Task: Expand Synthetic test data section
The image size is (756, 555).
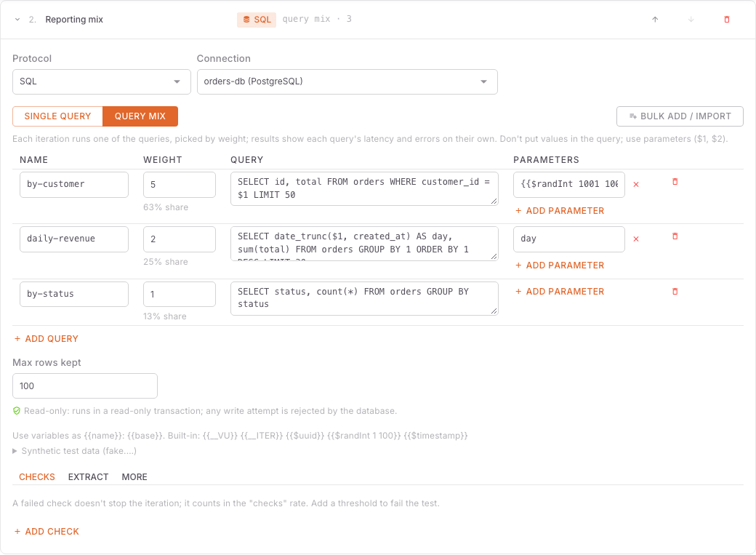Action: (x=75, y=451)
